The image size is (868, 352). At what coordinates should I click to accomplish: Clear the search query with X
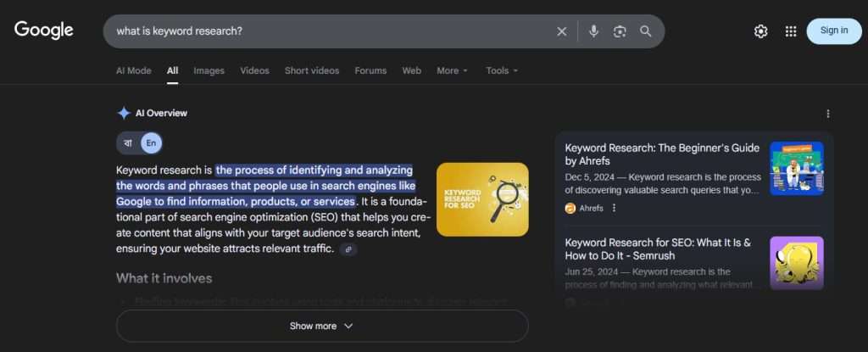pyautogui.click(x=561, y=31)
